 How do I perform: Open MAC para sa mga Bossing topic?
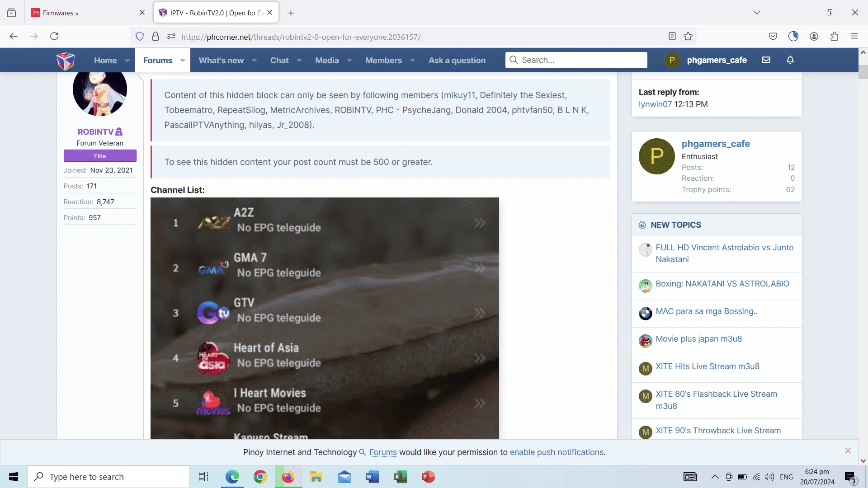tap(707, 311)
